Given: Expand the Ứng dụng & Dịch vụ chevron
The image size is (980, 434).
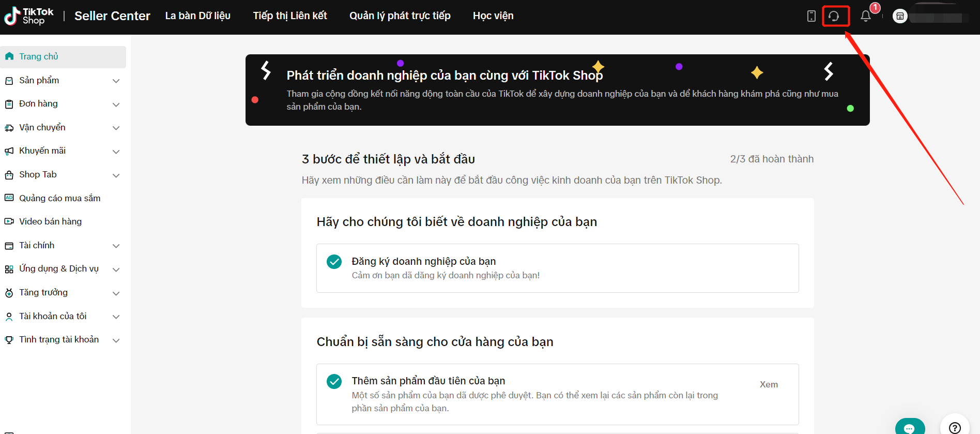Looking at the screenshot, I should (x=116, y=270).
